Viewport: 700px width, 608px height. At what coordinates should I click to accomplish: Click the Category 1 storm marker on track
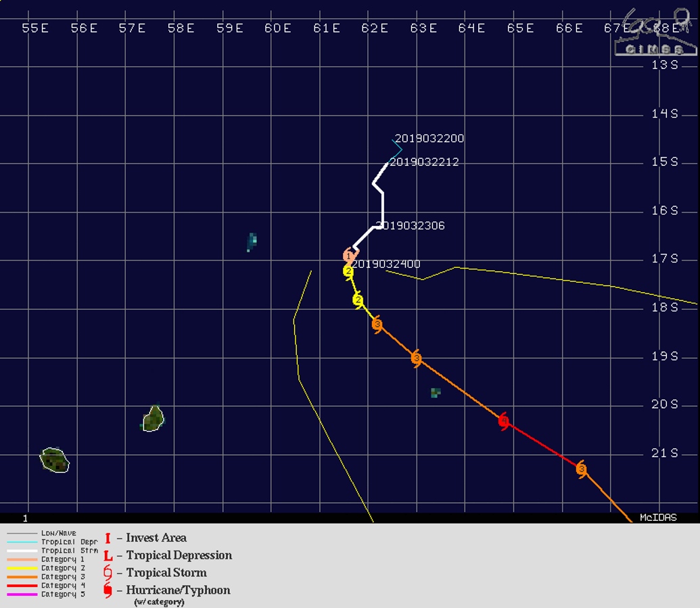(x=350, y=256)
